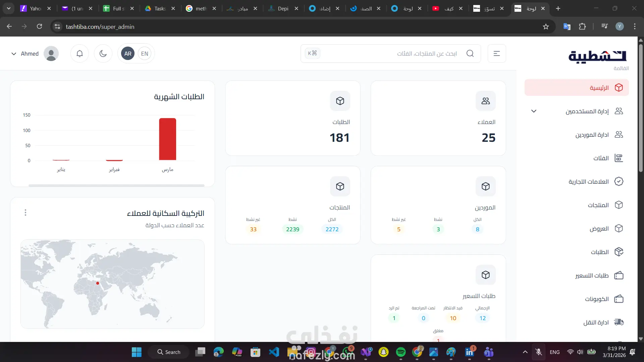Click ادارة النقل truck icon

click(x=619, y=322)
